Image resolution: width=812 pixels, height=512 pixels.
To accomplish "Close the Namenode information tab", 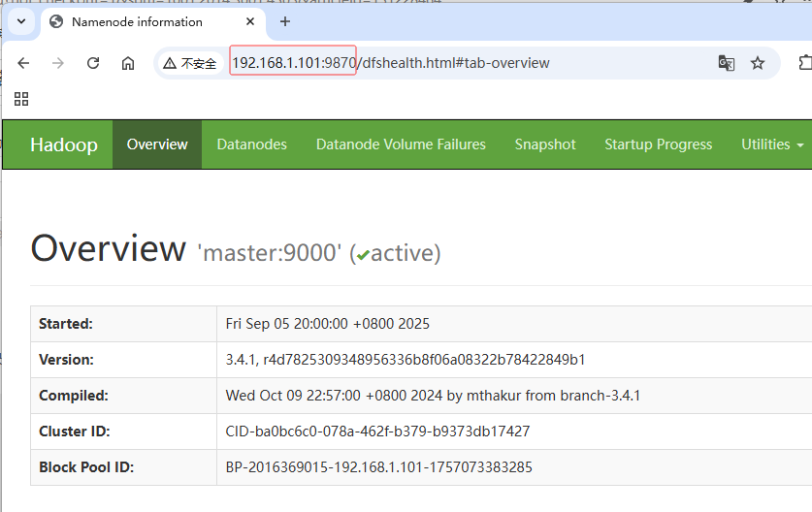I will click(x=250, y=21).
